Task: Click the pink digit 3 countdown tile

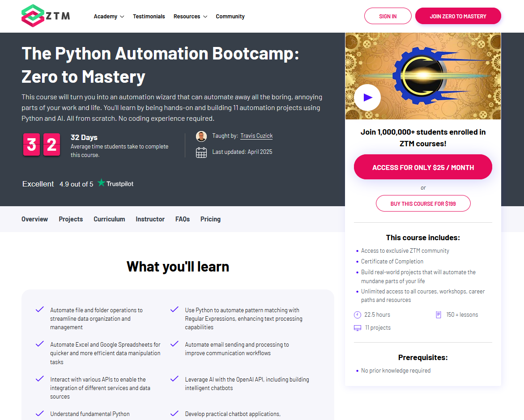Action: (31, 144)
